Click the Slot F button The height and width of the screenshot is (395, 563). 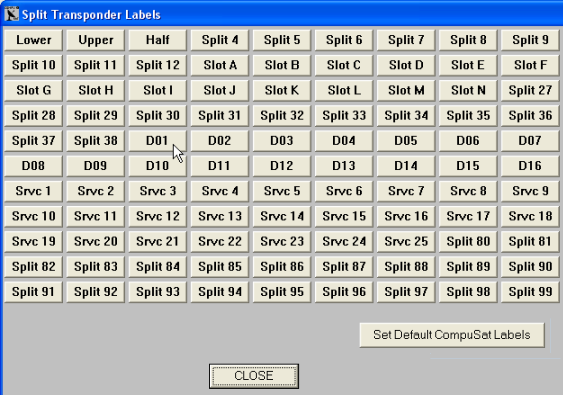(x=530, y=65)
